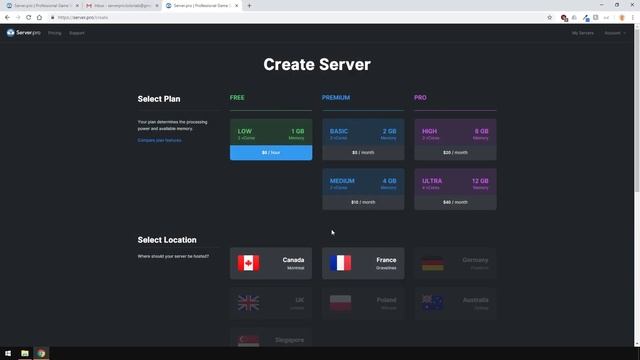This screenshot has width=640, height=360.
Task: Open the Compare plan features link
Action: coord(160,140)
